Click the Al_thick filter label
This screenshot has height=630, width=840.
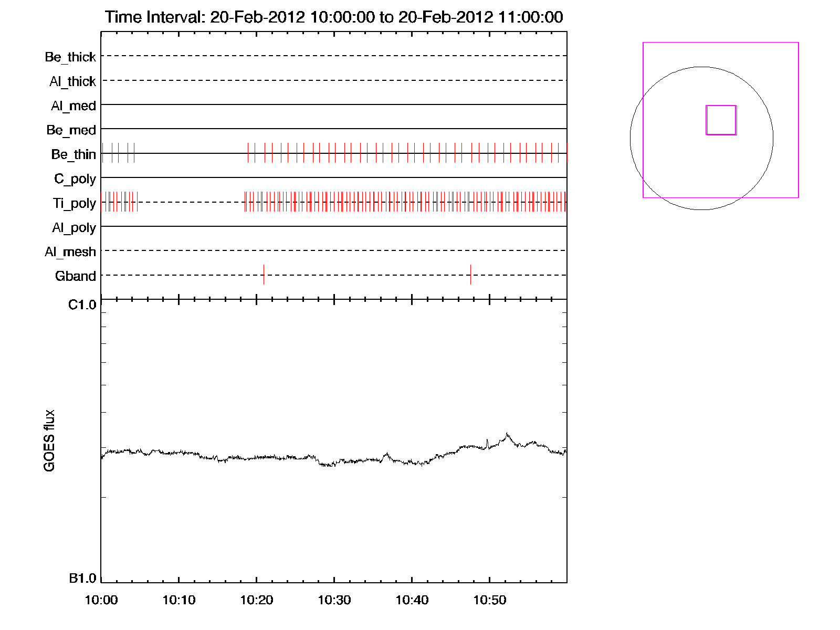pyautogui.click(x=72, y=81)
